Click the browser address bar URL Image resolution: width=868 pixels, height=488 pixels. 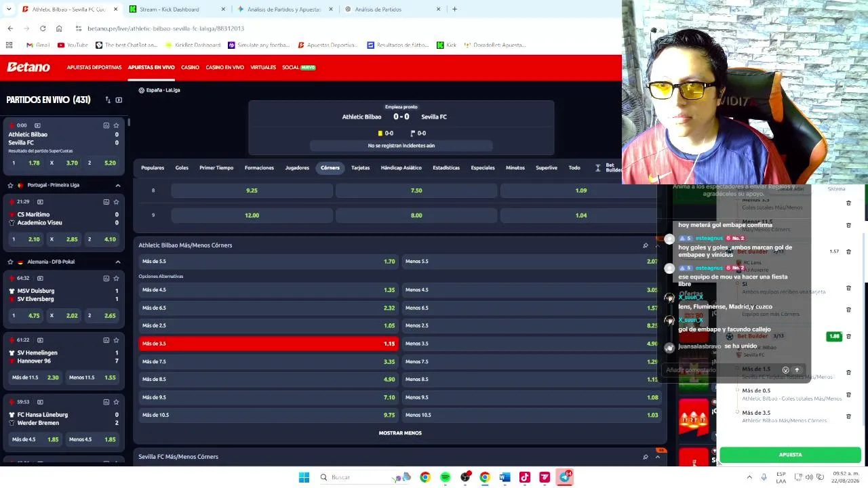pyautogui.click(x=165, y=28)
